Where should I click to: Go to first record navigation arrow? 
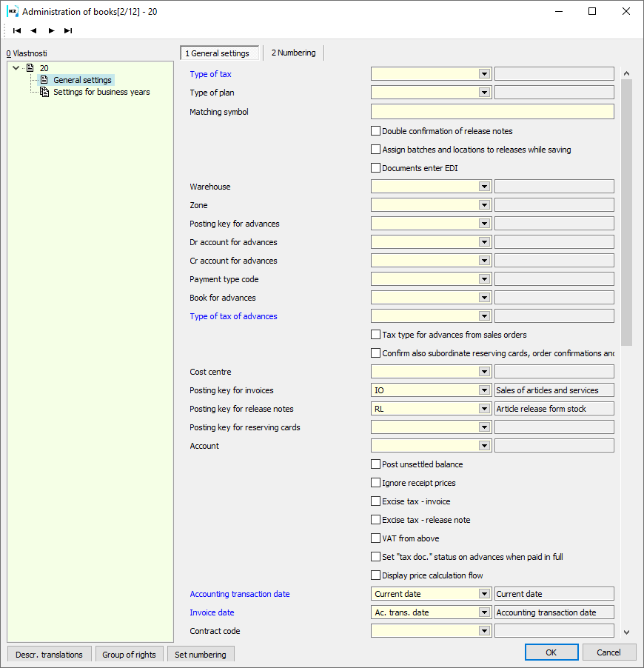click(x=17, y=30)
